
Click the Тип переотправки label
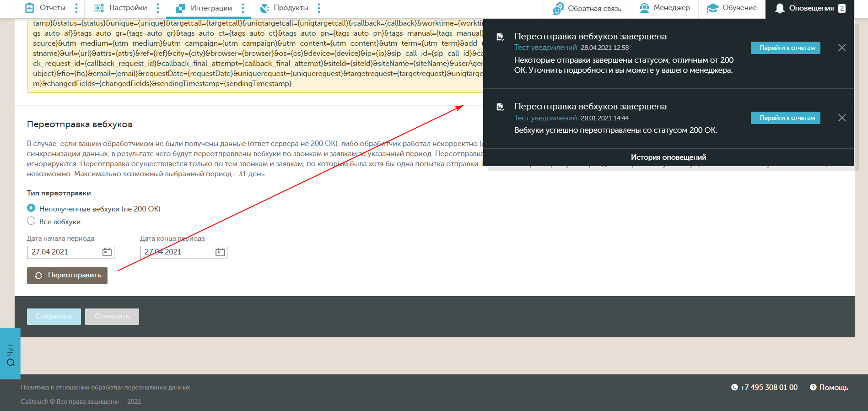click(x=59, y=193)
